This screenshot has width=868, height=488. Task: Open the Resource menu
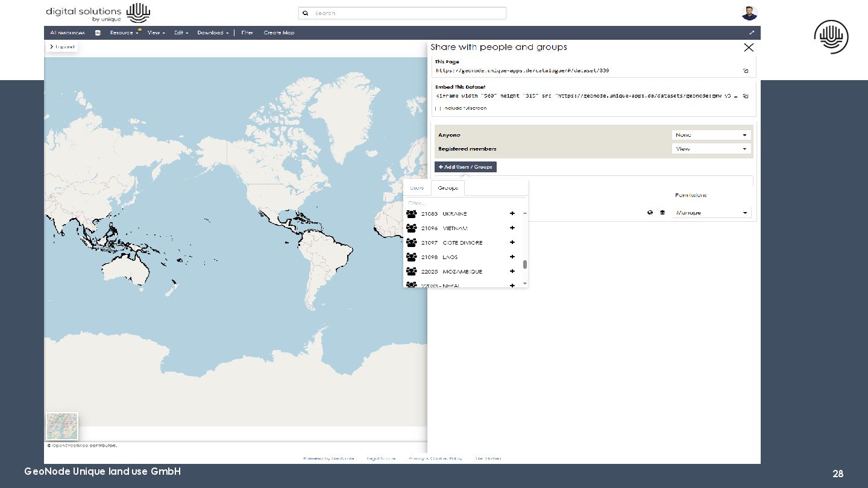coord(124,33)
